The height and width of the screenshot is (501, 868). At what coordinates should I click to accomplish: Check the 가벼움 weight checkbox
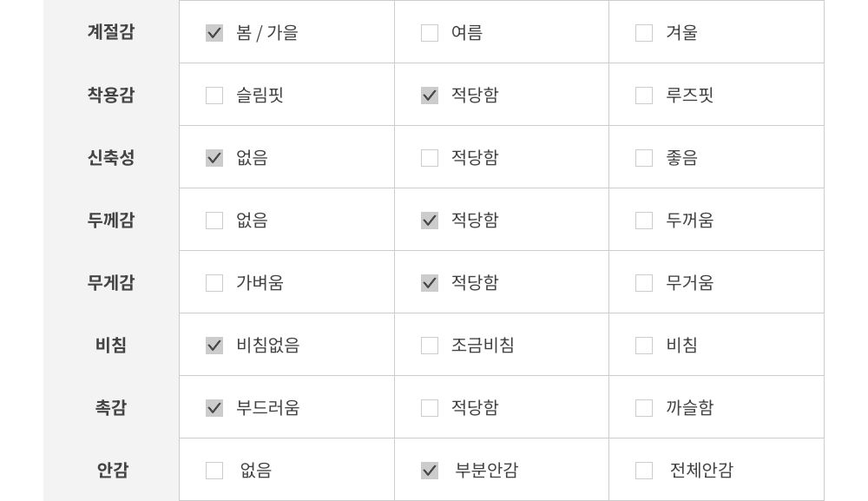pos(214,283)
